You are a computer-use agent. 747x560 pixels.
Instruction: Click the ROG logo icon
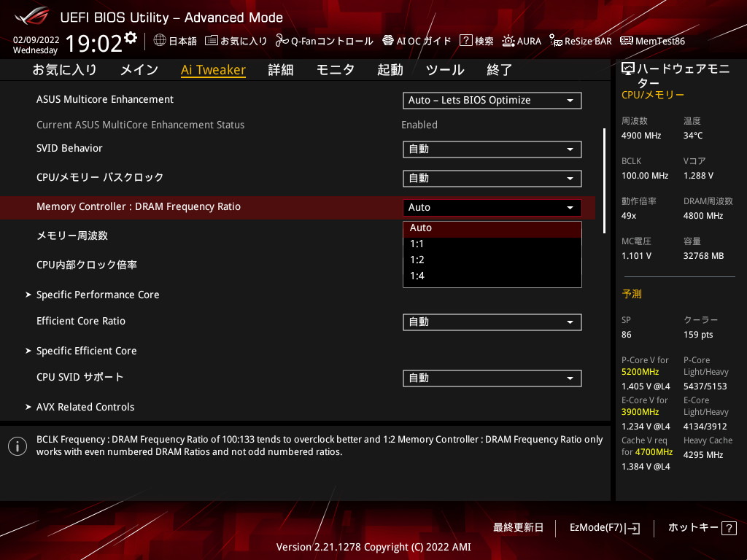point(31,17)
